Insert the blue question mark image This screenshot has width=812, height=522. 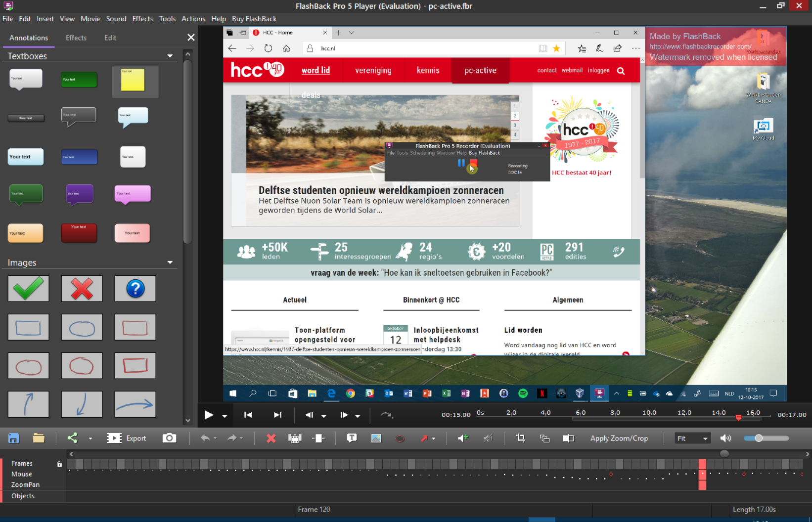pos(135,289)
